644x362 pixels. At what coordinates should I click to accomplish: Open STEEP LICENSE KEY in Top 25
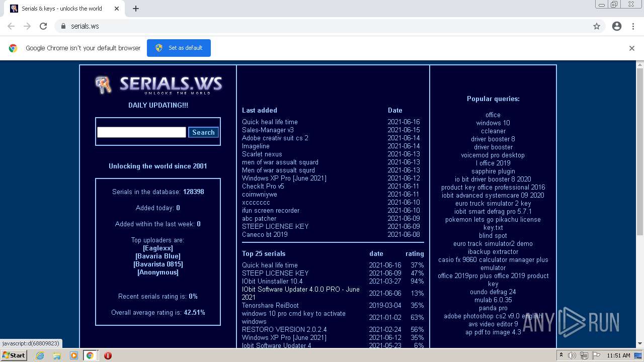[275, 273]
